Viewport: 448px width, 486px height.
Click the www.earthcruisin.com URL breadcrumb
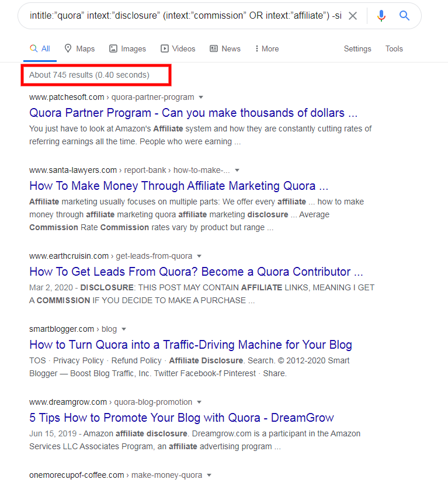tap(110, 256)
